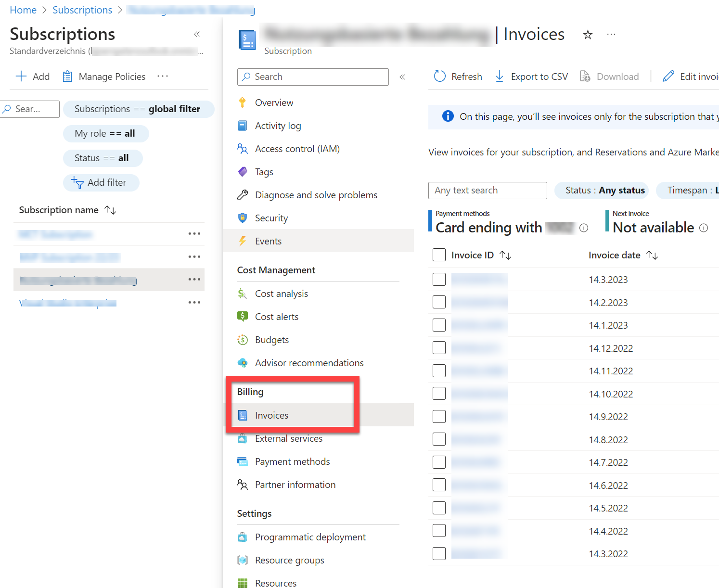Open the Subscriptions == global filter pill
The width and height of the screenshot is (719, 588).
[x=139, y=109]
